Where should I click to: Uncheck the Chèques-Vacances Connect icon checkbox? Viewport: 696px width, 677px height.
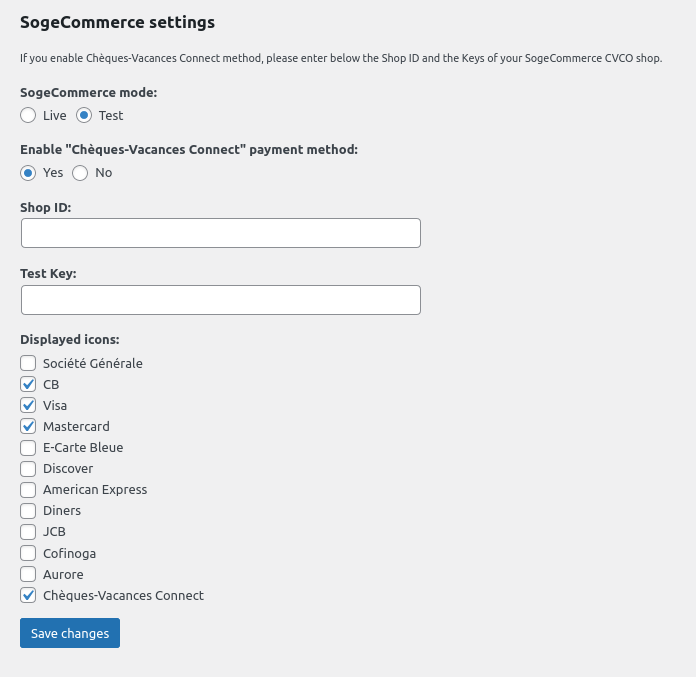point(28,595)
